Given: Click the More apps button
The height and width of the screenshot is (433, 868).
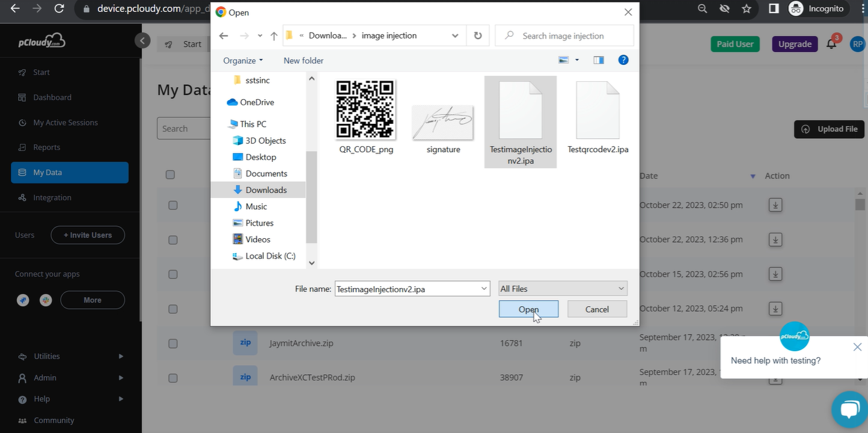Looking at the screenshot, I should pyautogui.click(x=93, y=300).
